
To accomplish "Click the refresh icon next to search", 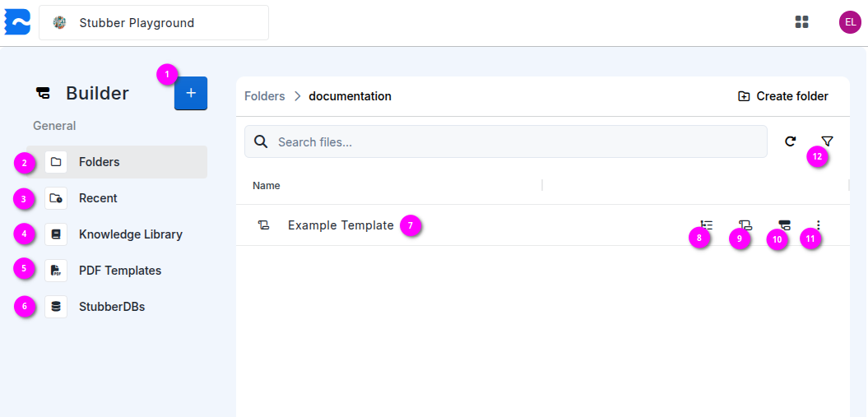I will point(790,141).
